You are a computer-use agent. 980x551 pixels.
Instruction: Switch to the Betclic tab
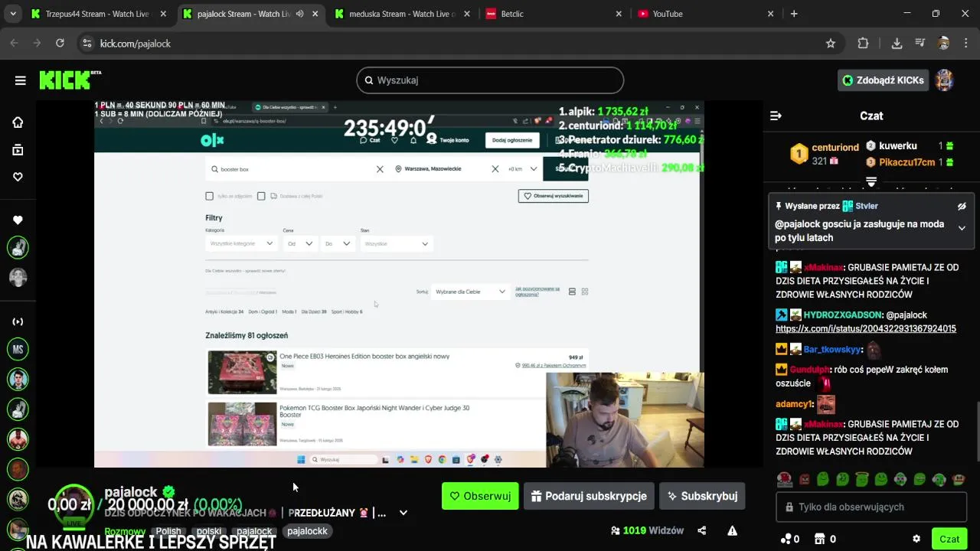pos(555,14)
